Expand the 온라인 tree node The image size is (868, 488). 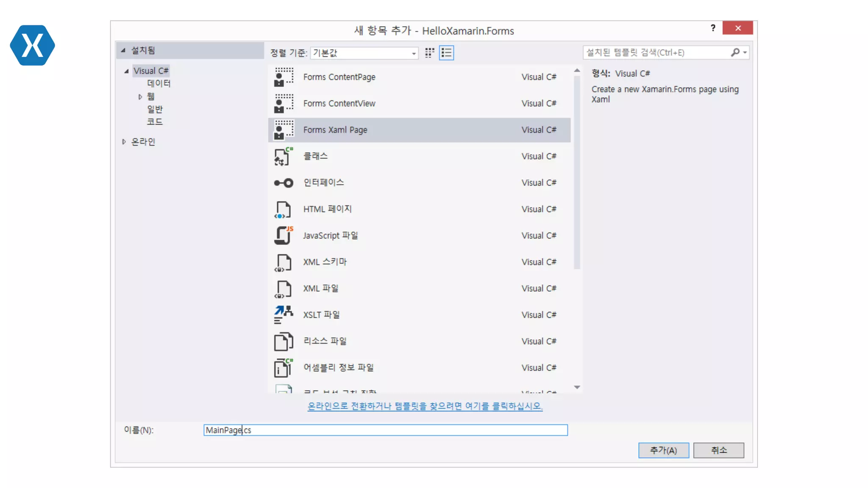click(x=124, y=142)
